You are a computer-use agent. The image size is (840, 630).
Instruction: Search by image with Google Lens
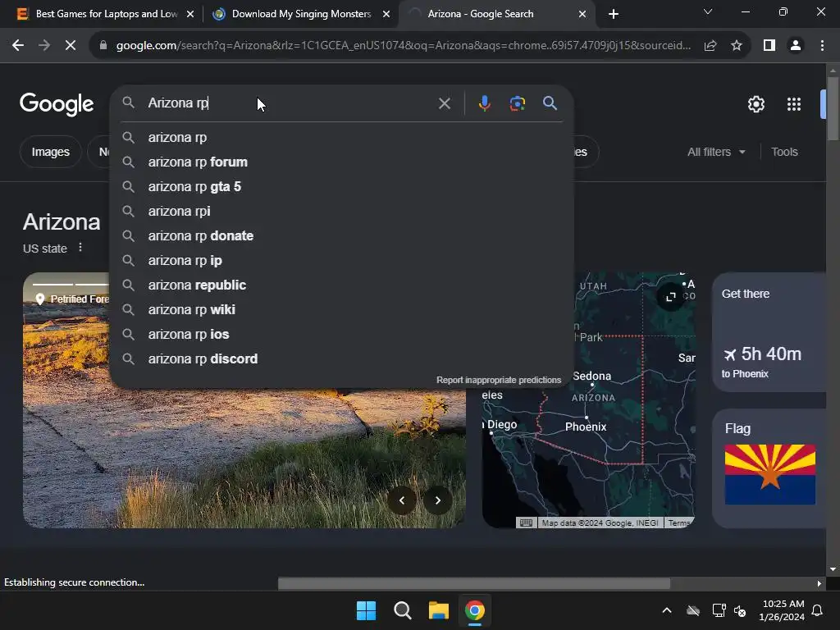point(517,103)
